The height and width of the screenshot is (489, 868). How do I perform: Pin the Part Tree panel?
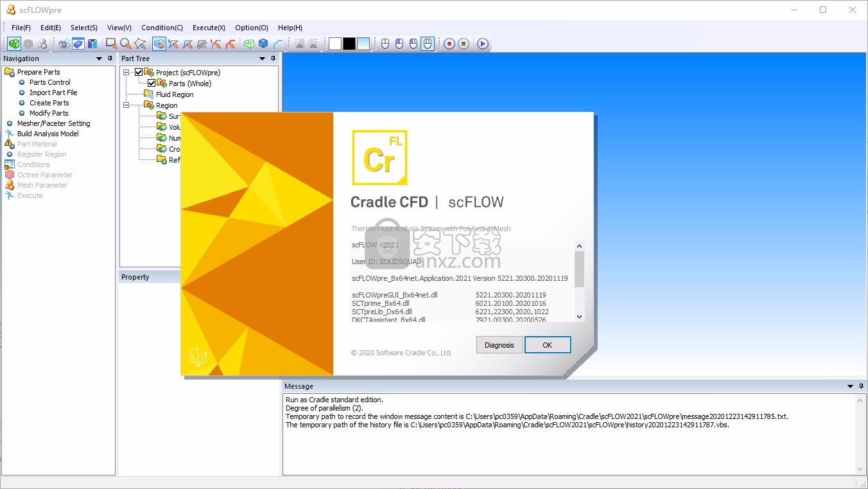click(273, 58)
